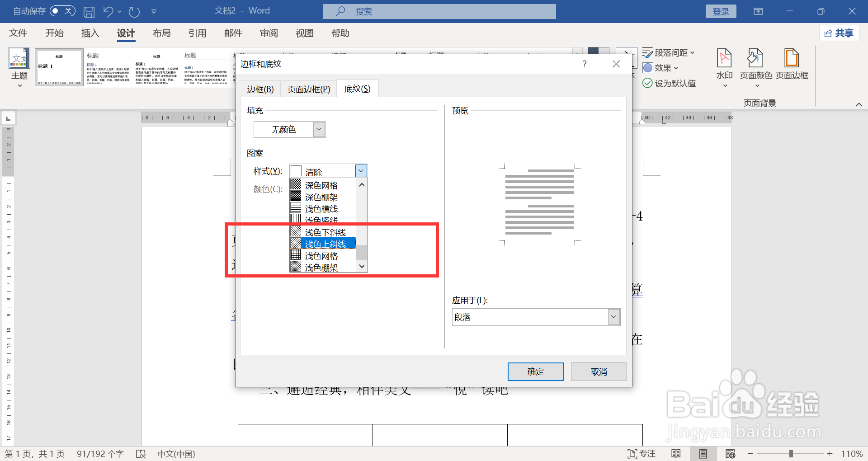The height and width of the screenshot is (461, 868).
Task: Click the 110% zoom level
Action: 852,454
